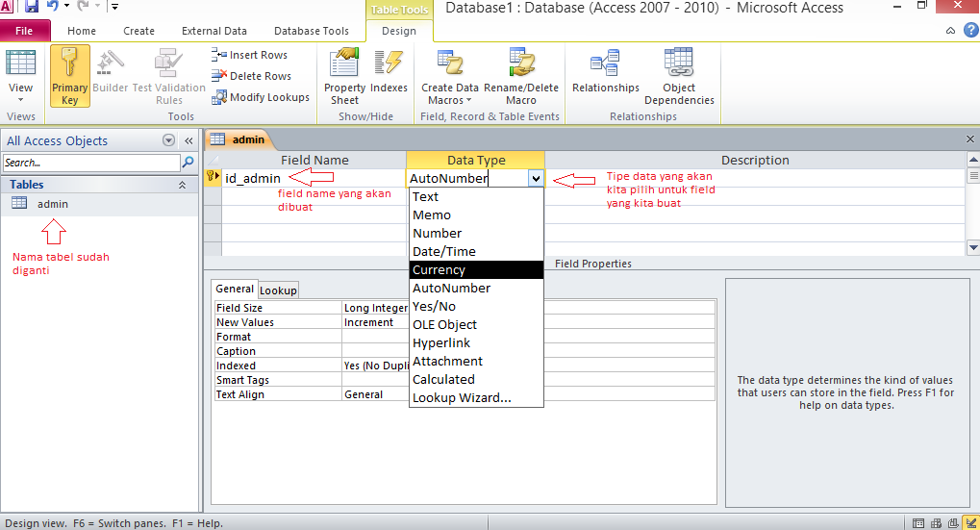The width and height of the screenshot is (980, 530).
Task: Choose Lookup Wizard... from the list
Action: [x=476, y=397]
